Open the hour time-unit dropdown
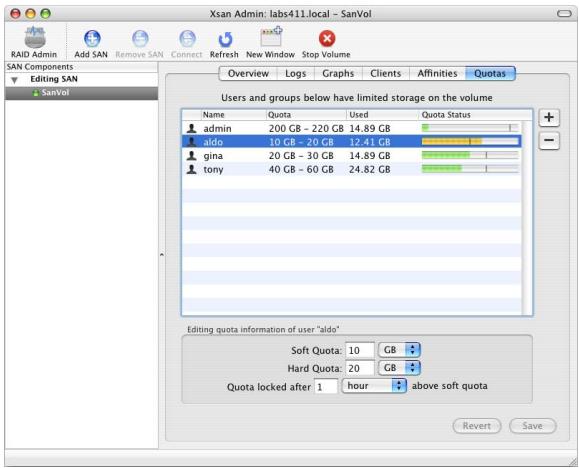The height and width of the screenshot is (468, 579). pyautogui.click(x=374, y=386)
